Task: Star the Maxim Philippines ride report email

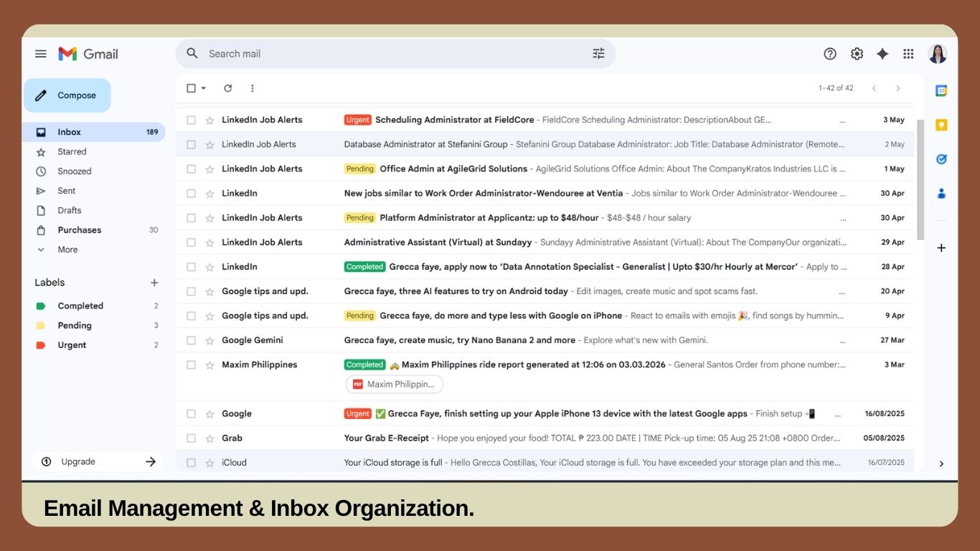Action: pyautogui.click(x=209, y=365)
